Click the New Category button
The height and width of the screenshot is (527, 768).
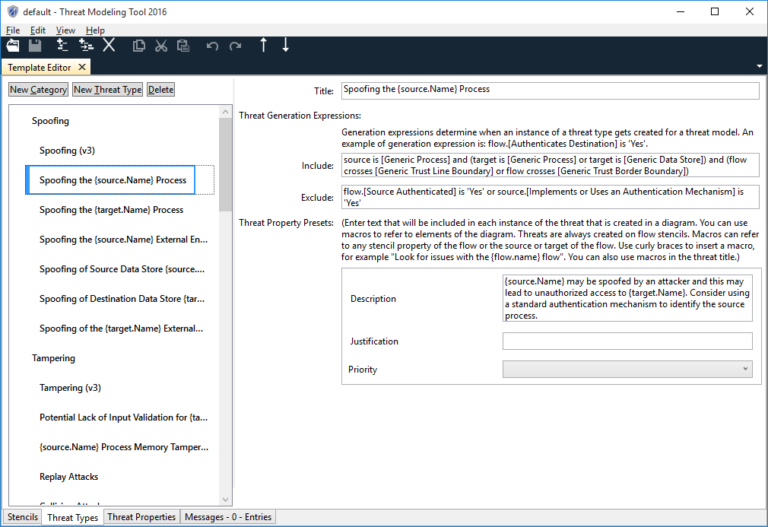coord(38,90)
